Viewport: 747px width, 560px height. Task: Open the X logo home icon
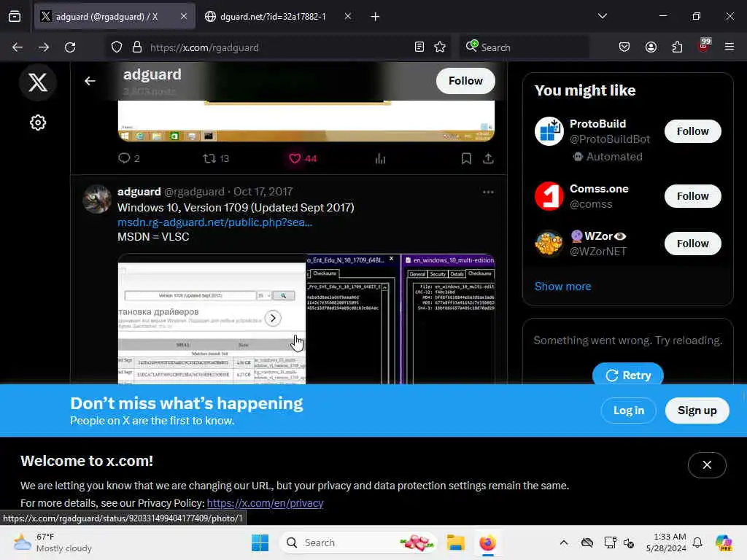(x=38, y=82)
